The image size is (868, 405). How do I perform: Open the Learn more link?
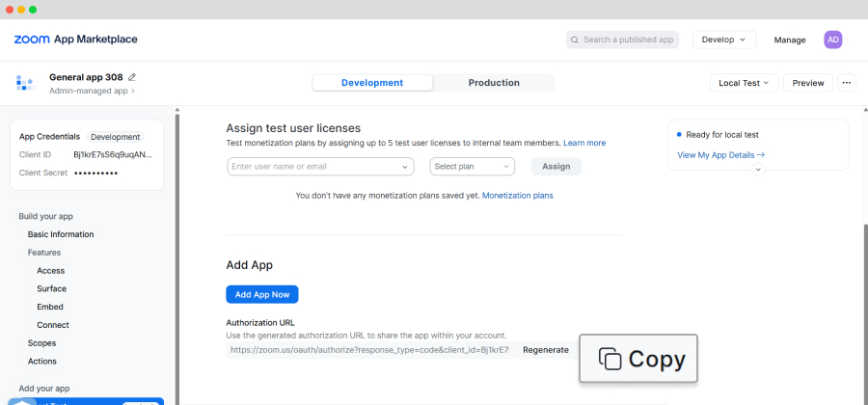tap(584, 143)
